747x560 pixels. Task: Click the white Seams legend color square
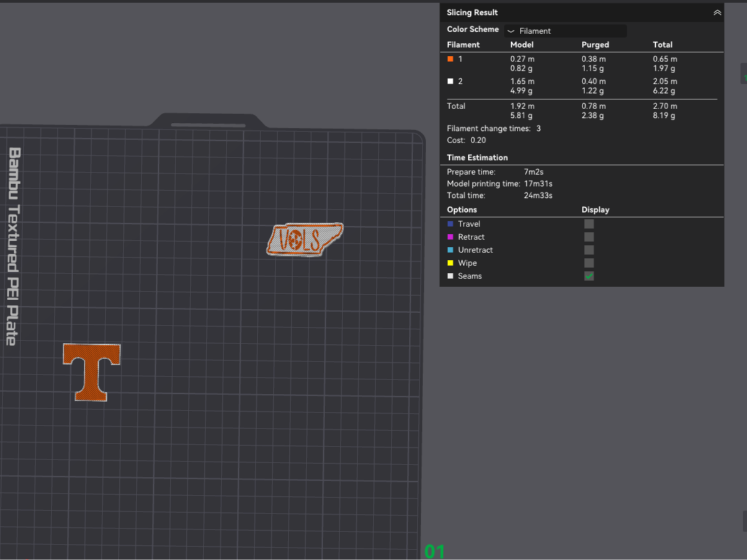tap(450, 276)
